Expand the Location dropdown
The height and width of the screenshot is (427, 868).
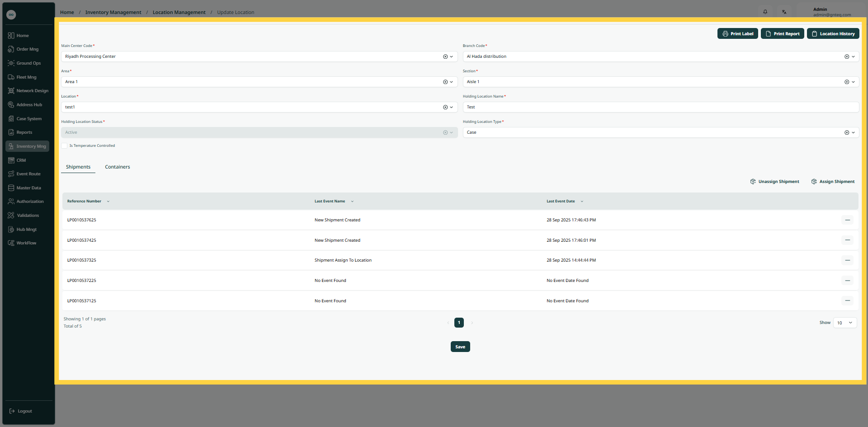(x=451, y=107)
